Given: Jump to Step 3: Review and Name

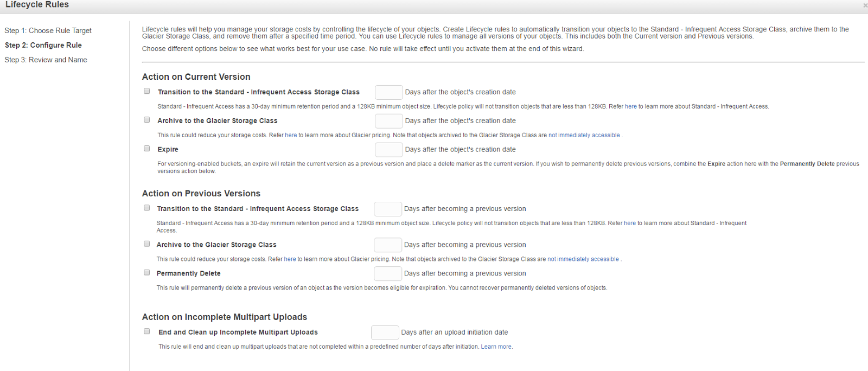Looking at the screenshot, I should coord(46,60).
